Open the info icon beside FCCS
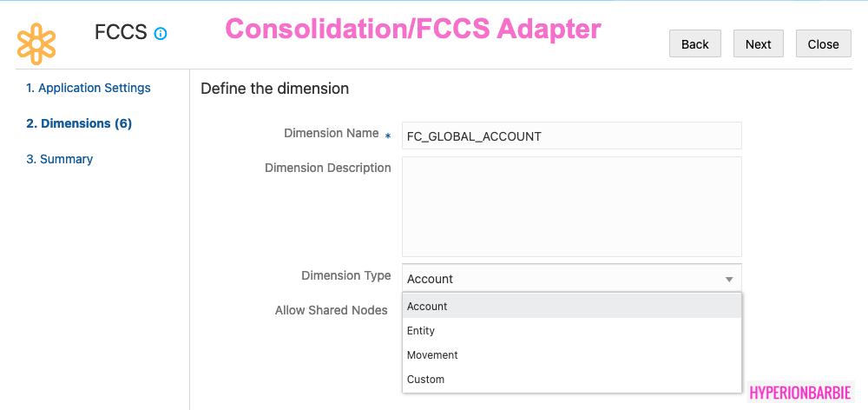The image size is (868, 410). click(161, 34)
